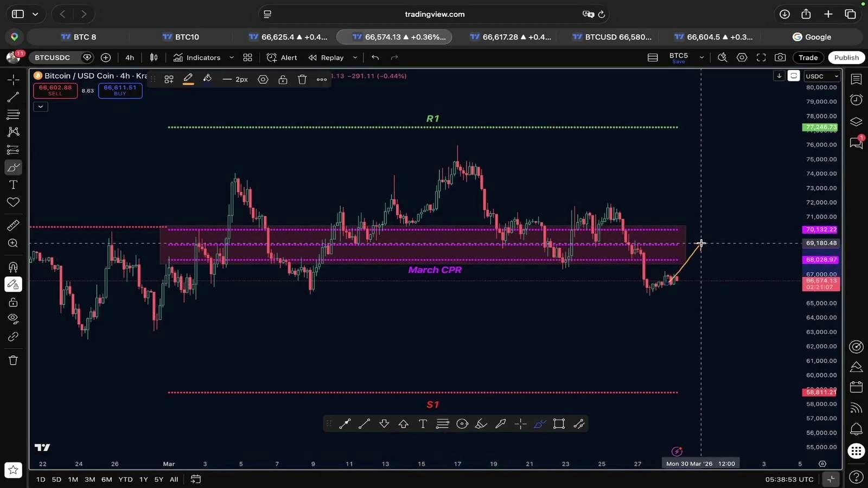Open the layout setup icon
Screen dimensions: 868x488
coord(653,57)
